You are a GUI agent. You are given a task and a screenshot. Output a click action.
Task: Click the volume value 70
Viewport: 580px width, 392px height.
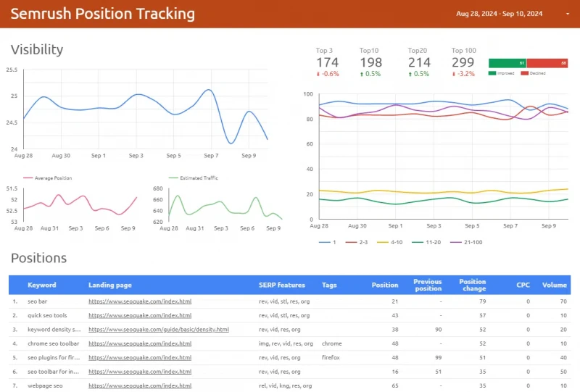coord(563,301)
